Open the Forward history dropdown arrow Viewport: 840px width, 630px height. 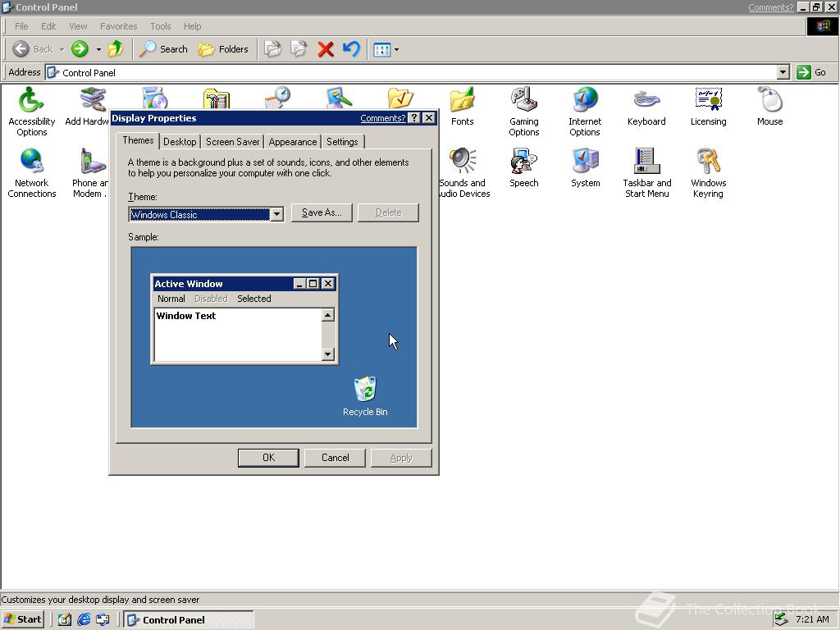[x=98, y=50]
